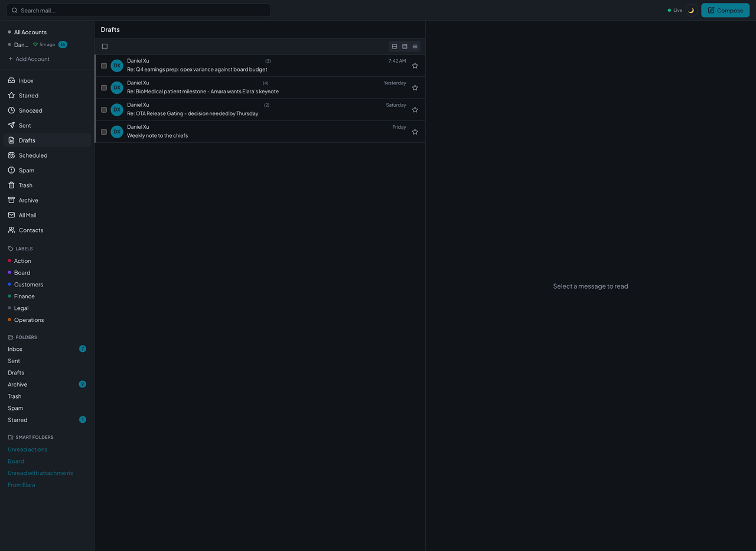Check the Weekly note to chiefs checkbox

(104, 132)
